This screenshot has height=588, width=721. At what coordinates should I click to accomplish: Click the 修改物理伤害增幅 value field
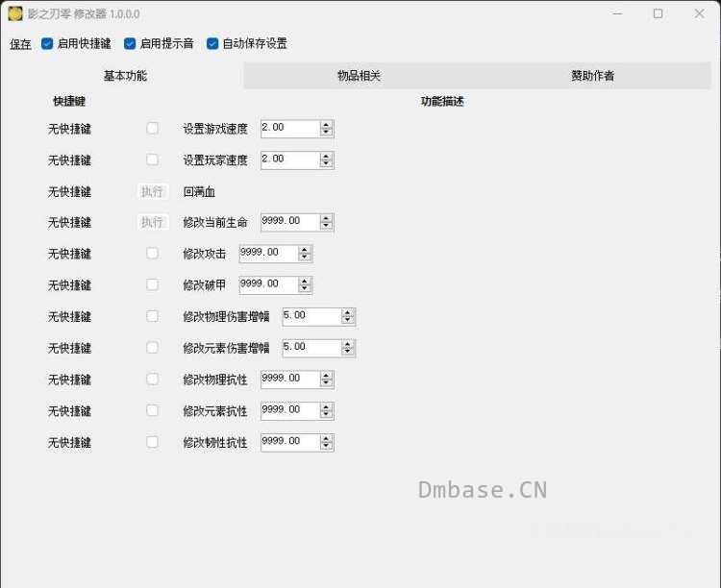311,316
